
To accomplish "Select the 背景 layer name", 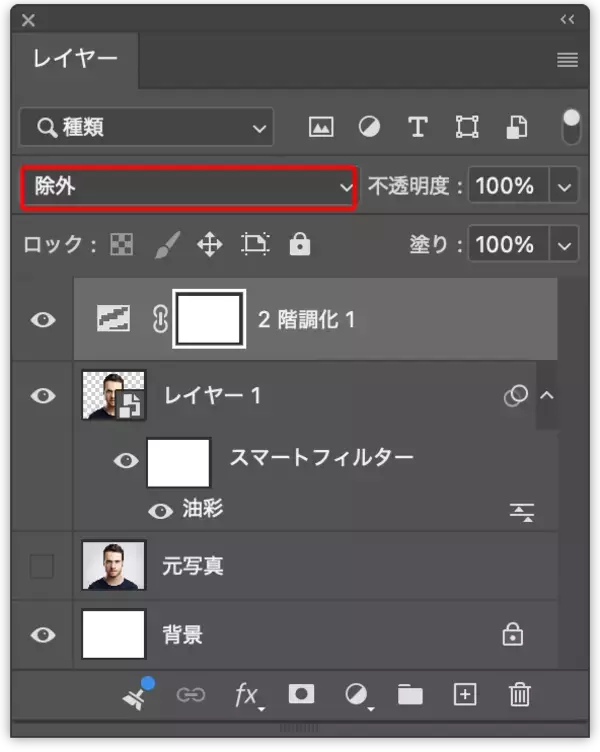I will [183, 634].
